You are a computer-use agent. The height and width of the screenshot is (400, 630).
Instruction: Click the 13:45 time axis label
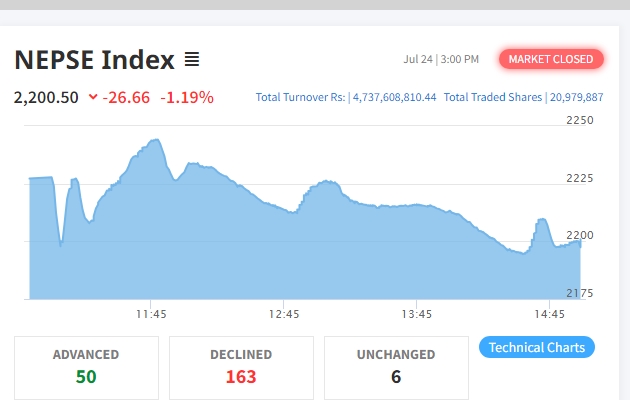(416, 314)
